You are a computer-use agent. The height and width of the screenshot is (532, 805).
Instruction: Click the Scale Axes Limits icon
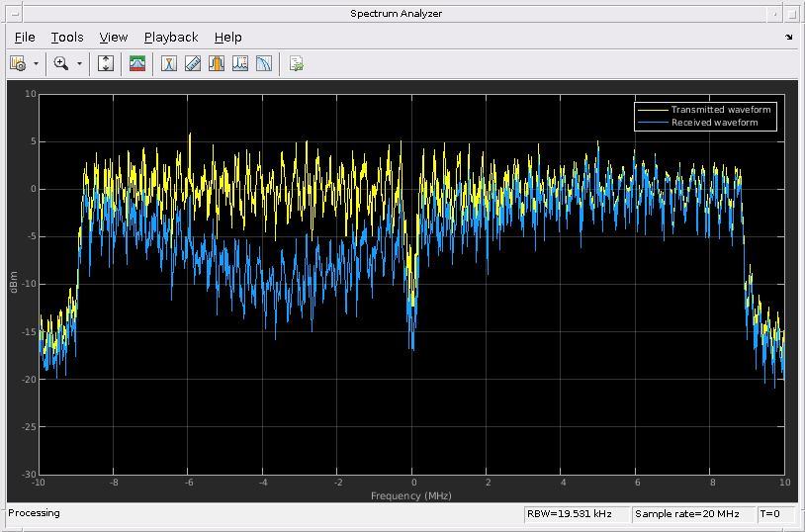point(107,63)
